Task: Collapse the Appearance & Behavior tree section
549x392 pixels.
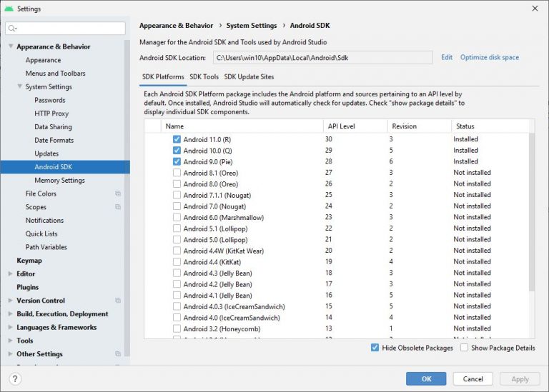Action: coord(10,47)
